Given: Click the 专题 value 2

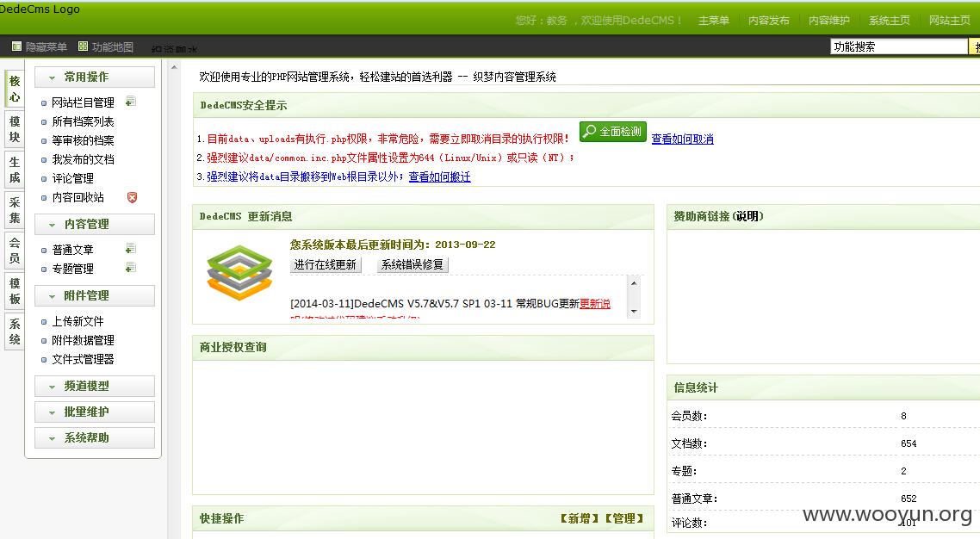Looking at the screenshot, I should tap(903, 471).
